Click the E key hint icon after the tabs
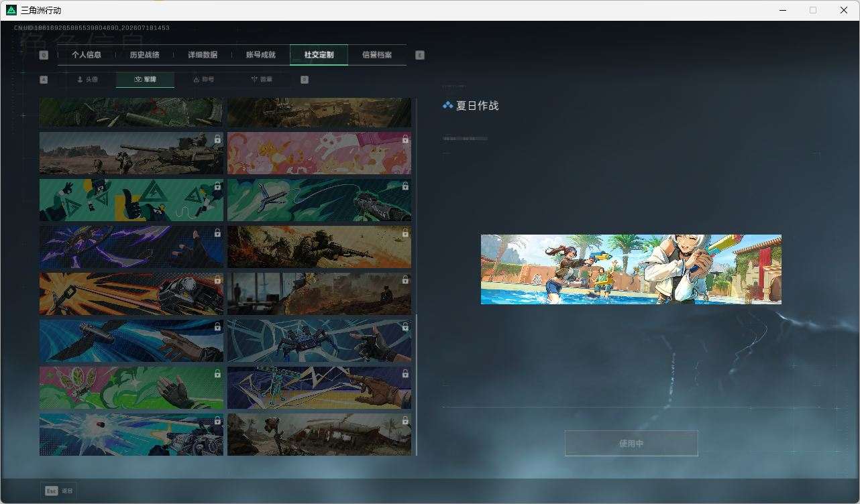 point(420,56)
